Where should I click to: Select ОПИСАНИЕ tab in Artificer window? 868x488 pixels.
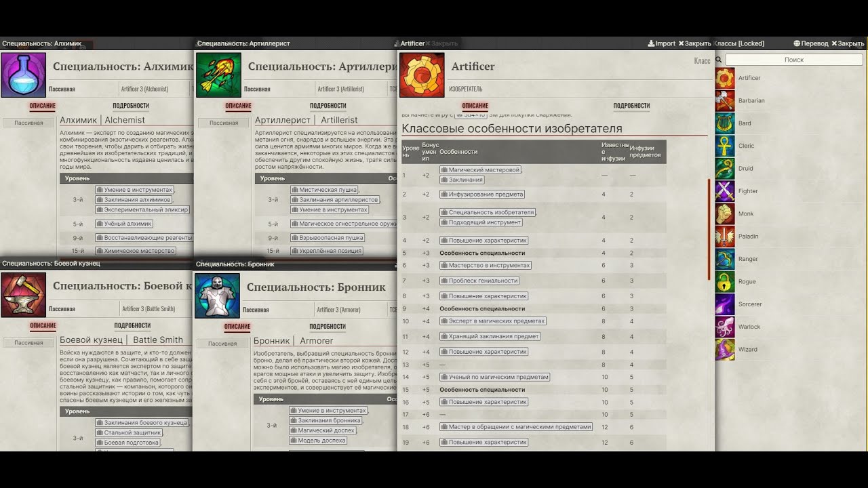[475, 106]
